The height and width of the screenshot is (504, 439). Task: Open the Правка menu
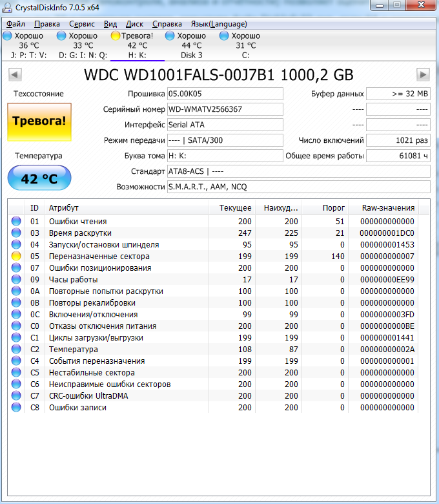pyautogui.click(x=47, y=24)
